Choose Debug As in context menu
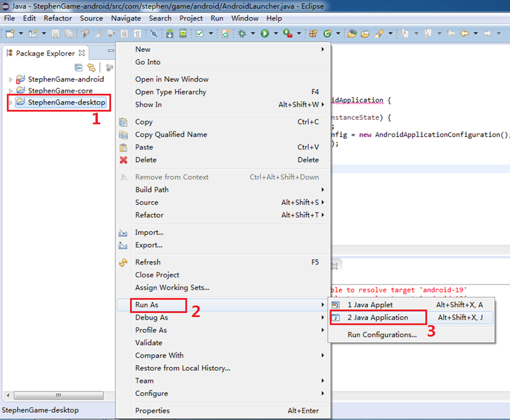 pos(223,318)
